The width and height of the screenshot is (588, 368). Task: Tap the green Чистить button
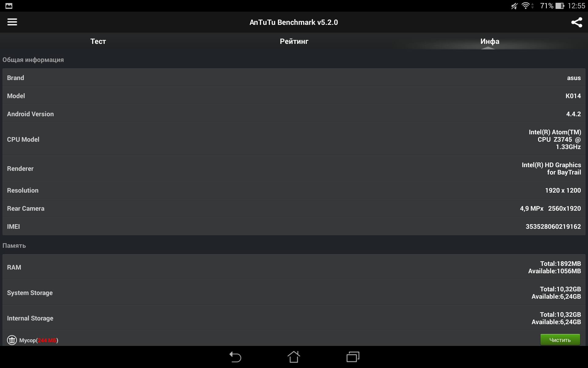[560, 340]
